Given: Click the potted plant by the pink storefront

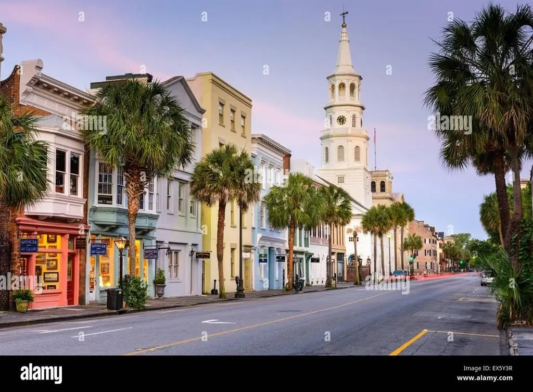Looking at the screenshot, I should pyautogui.click(x=22, y=300).
